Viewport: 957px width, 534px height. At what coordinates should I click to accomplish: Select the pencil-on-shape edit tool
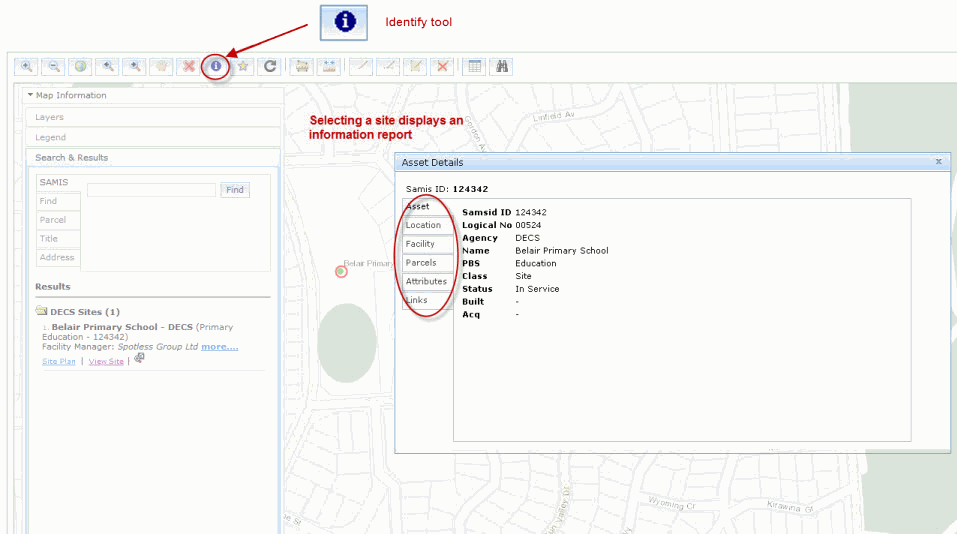coord(416,66)
